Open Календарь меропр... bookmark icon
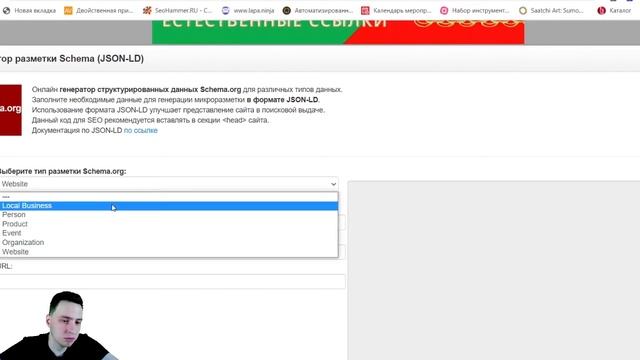 (365, 11)
